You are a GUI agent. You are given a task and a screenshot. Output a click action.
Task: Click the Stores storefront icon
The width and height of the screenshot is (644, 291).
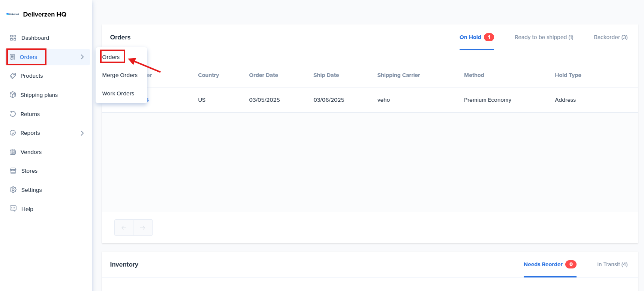tap(13, 171)
